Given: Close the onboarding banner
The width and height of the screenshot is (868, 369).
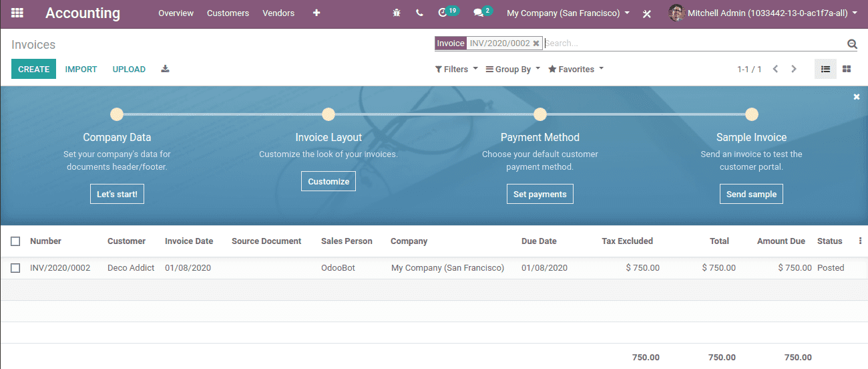Looking at the screenshot, I should point(857,97).
